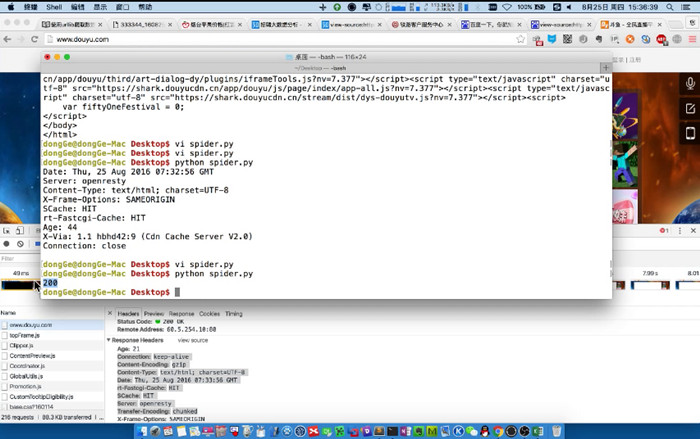Select topFrame.js request row
Image resolution: width=700 pixels, height=439 pixels.
pos(52,335)
